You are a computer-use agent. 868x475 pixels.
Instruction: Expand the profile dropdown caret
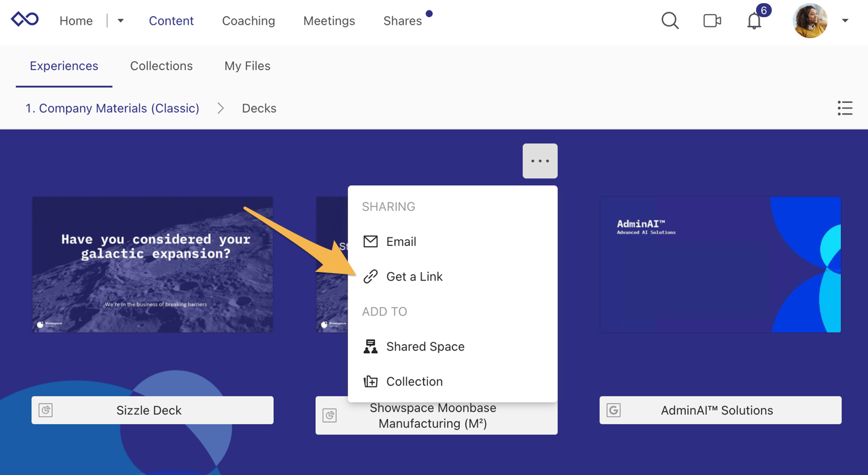coord(845,21)
